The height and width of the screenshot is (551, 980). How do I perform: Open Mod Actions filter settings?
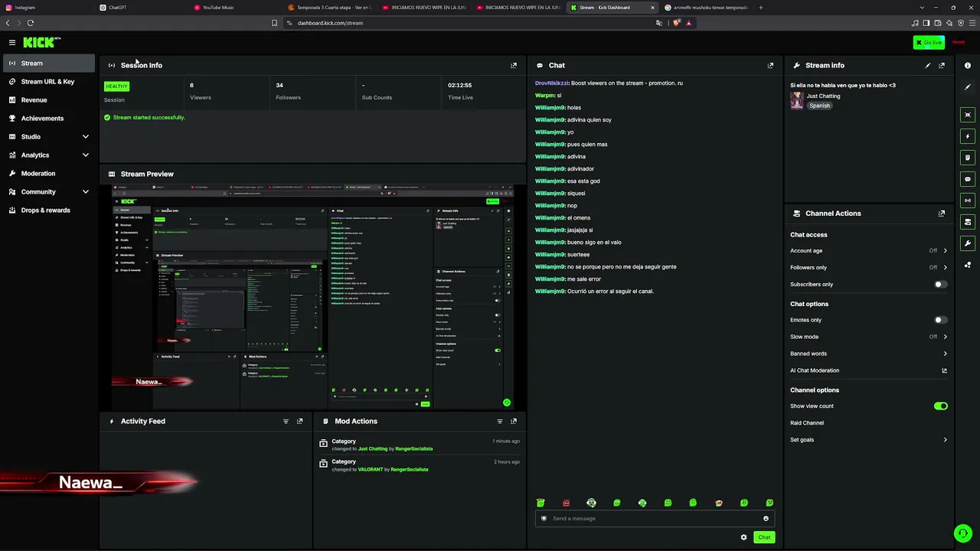click(x=500, y=421)
